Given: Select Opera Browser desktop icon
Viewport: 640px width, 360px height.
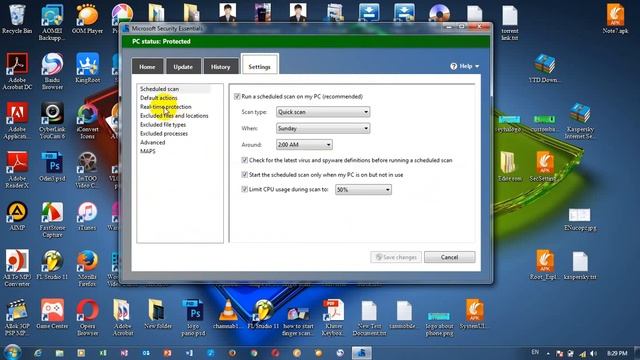Looking at the screenshot, I should [87, 318].
